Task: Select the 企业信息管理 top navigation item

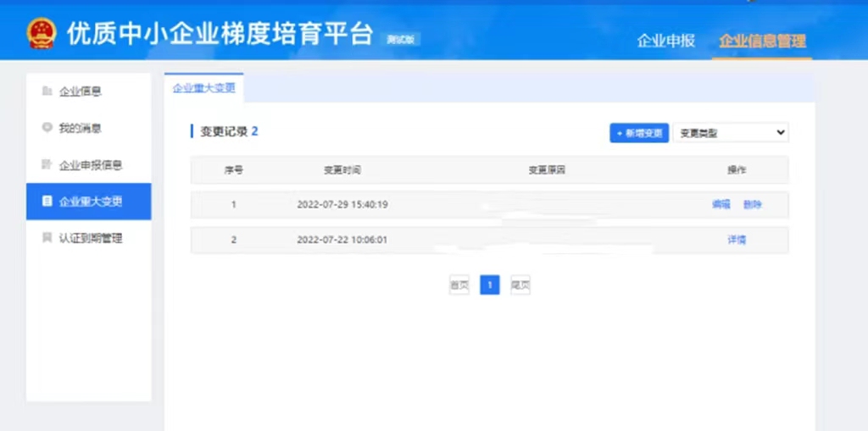Action: click(x=761, y=41)
